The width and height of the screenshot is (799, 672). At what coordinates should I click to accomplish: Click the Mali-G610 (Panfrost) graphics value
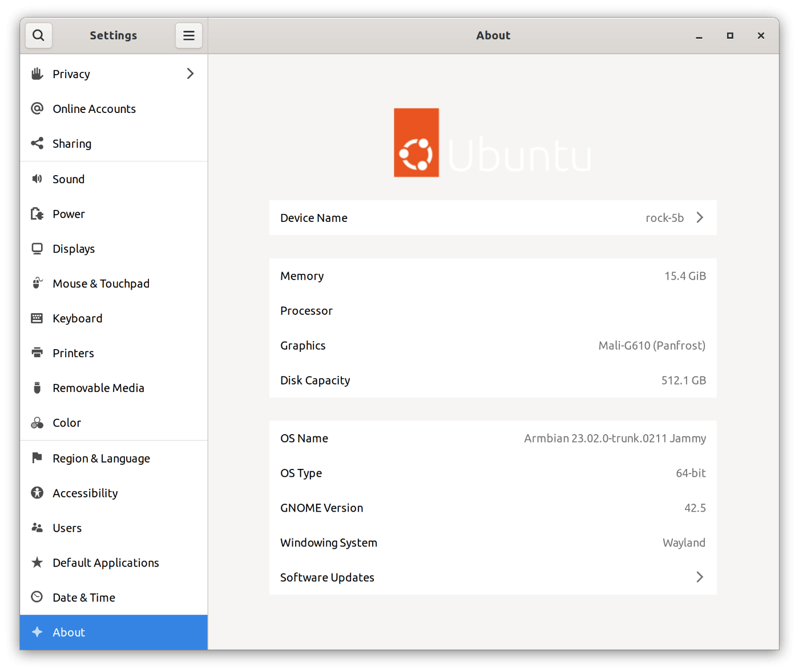(652, 346)
